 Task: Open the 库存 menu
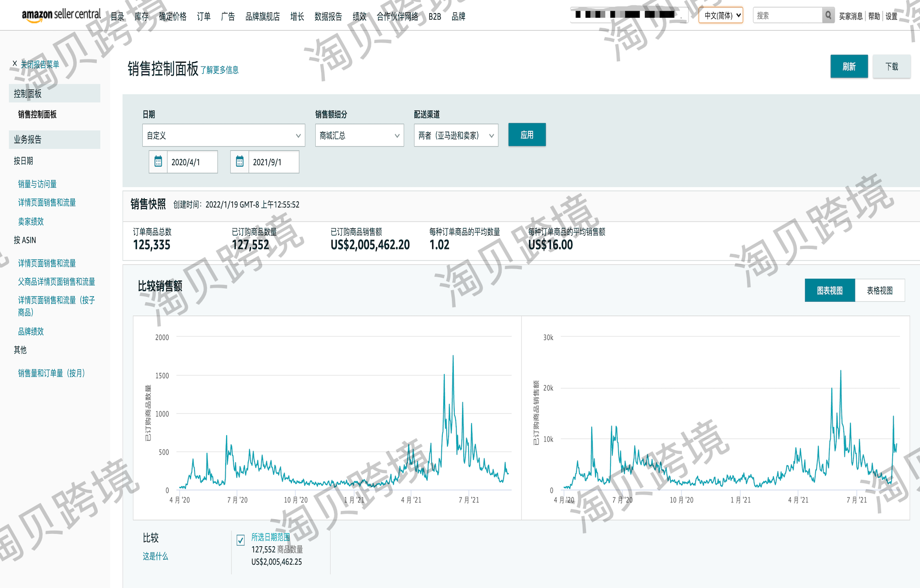(x=141, y=17)
